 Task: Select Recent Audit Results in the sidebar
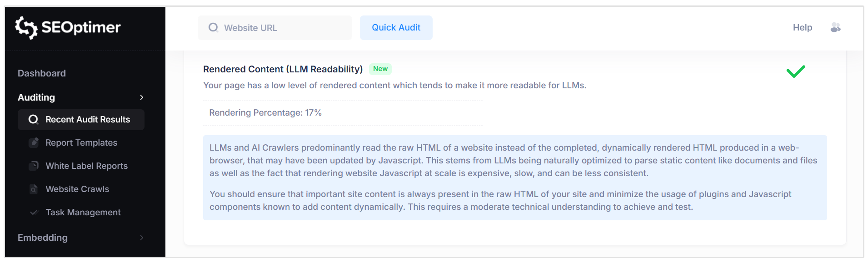(87, 119)
